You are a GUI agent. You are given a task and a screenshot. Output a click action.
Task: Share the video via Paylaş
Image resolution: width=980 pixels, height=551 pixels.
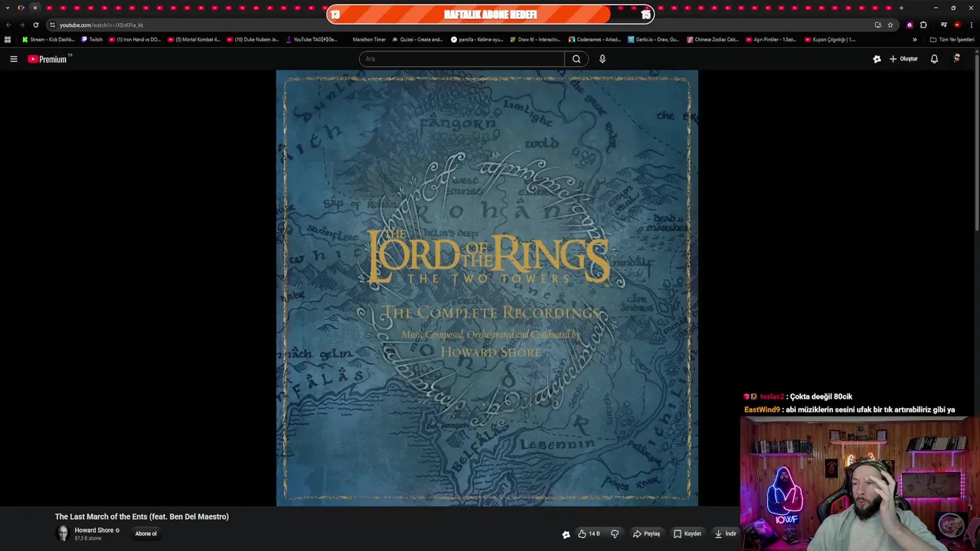[646, 534]
